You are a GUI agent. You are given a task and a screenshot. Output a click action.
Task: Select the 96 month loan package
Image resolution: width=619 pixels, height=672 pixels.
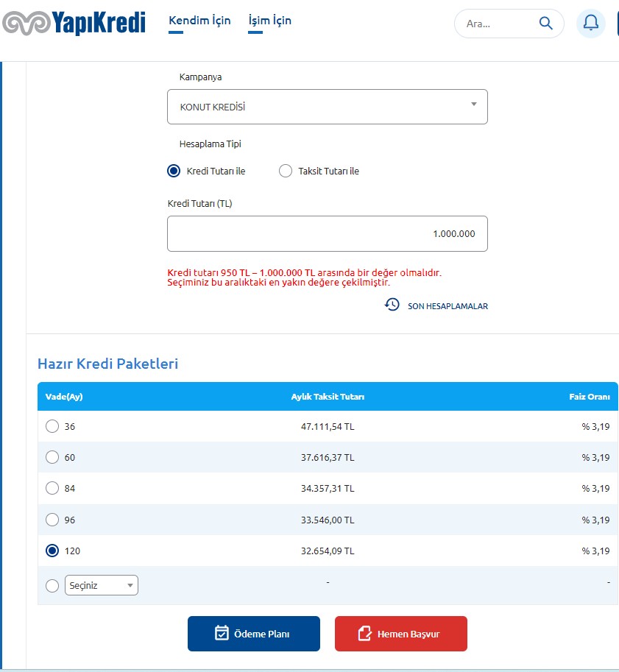pos(52,520)
